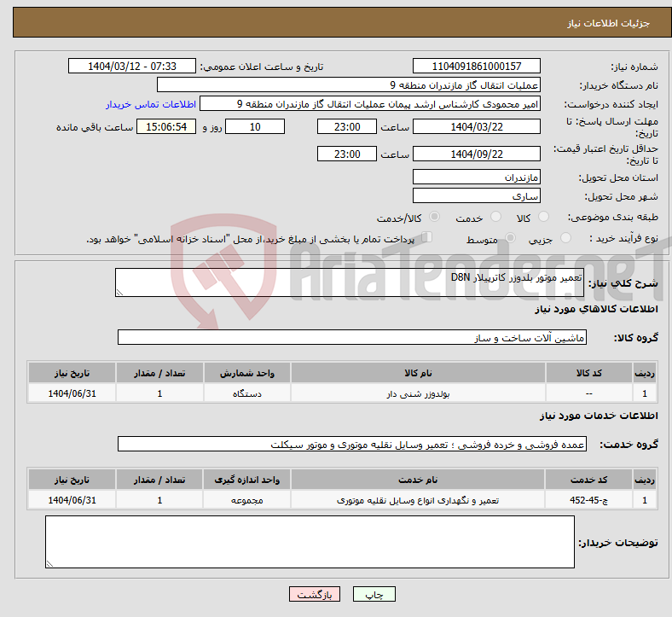Screen dimensions: 672x617
Task: Click the price validity date 1404/09/22
Action: [476, 154]
